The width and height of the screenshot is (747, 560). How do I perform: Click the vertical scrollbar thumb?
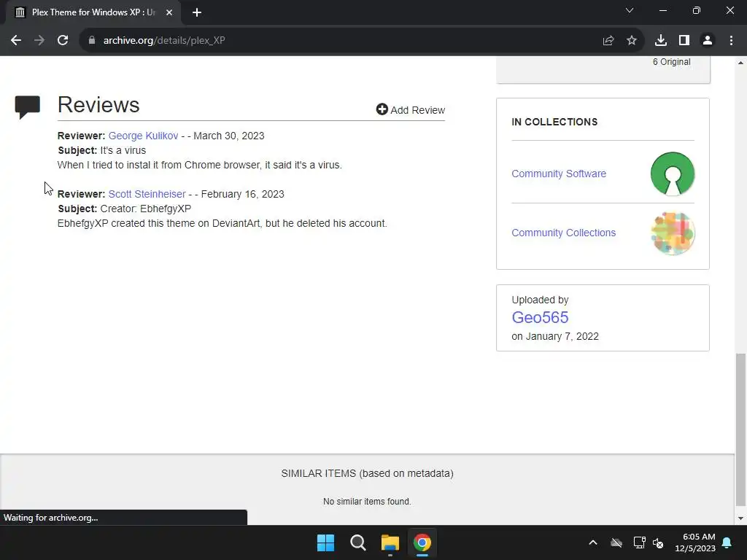[x=740, y=430]
